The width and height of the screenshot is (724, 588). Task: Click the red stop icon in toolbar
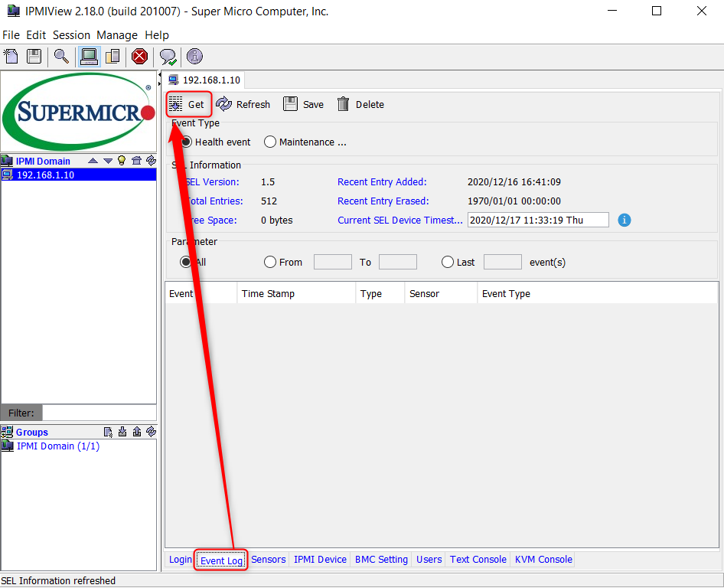[139, 56]
